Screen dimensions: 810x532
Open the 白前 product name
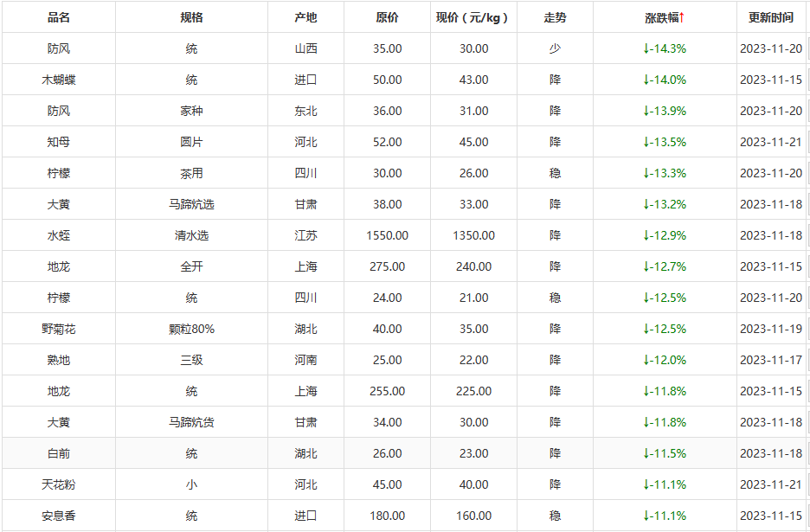coord(58,453)
